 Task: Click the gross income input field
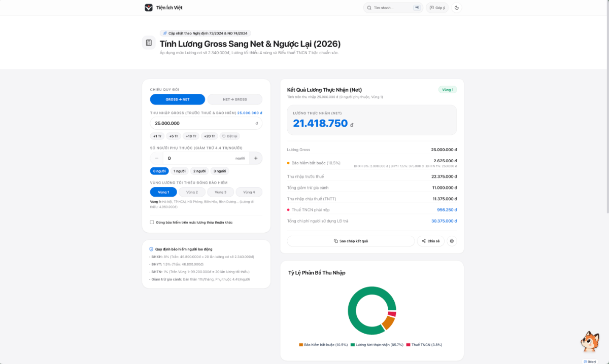pyautogui.click(x=206, y=123)
